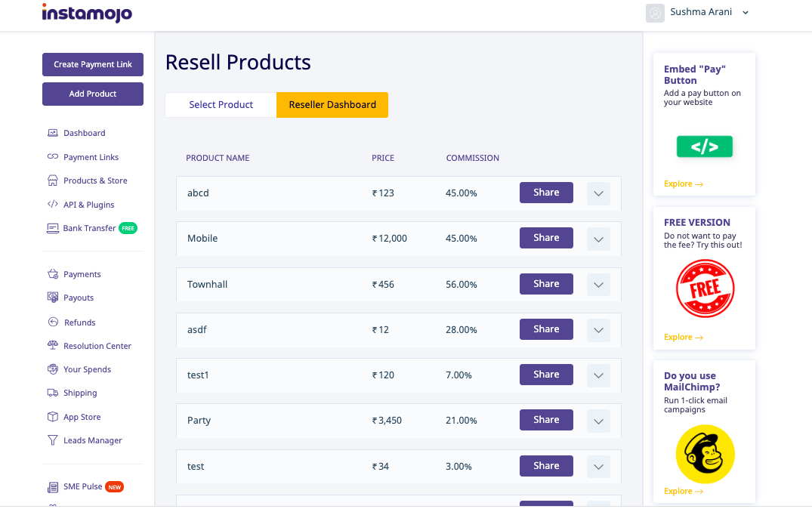Open the Dashboard from the sidebar
Screen dimensions: 812x509
coord(83,133)
